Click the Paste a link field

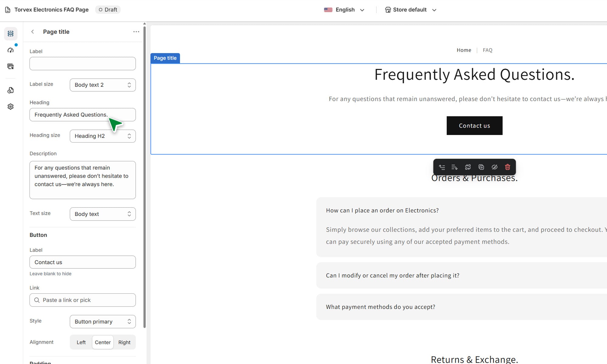(83, 300)
